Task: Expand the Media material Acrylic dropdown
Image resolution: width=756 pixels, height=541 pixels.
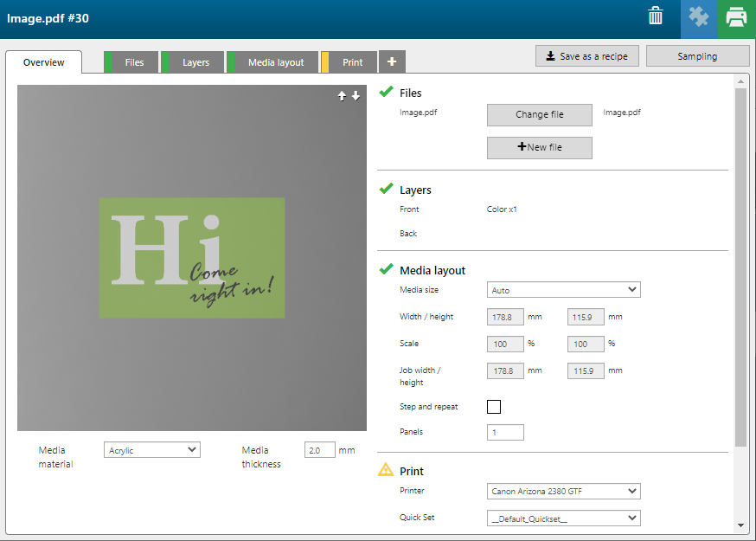Action: tap(151, 450)
